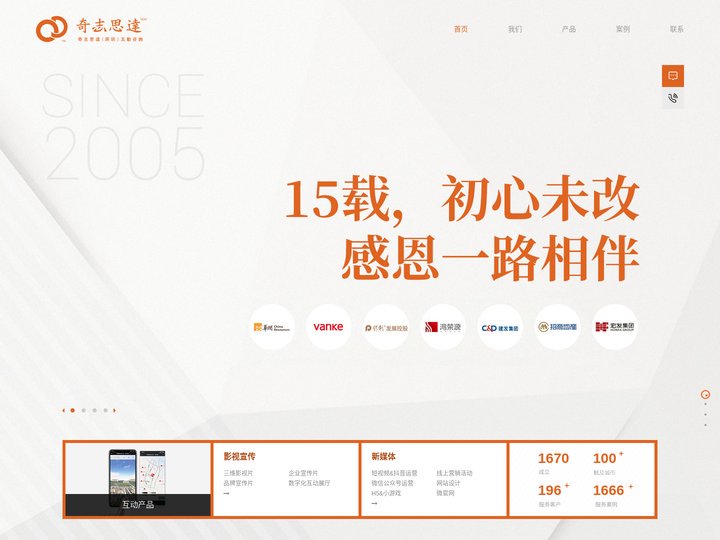Screen dimensions: 720x540
Task: Click the arrow under 新媒体 links
Action: (374, 504)
